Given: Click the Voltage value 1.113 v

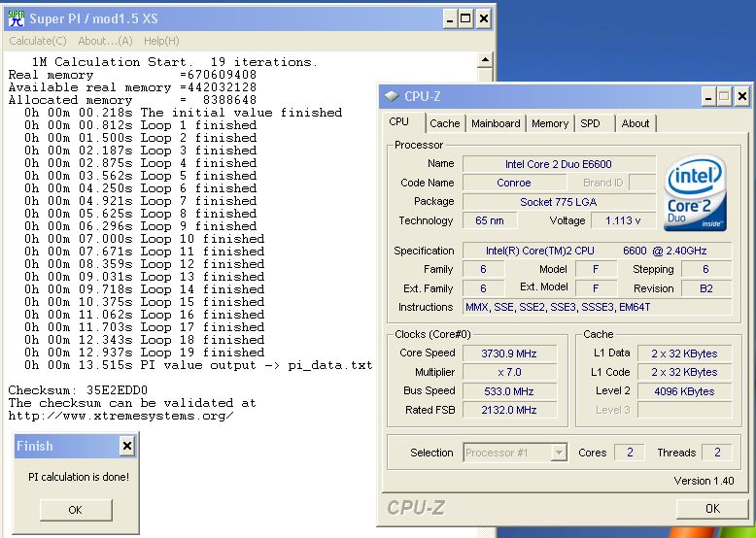Looking at the screenshot, I should tap(623, 220).
